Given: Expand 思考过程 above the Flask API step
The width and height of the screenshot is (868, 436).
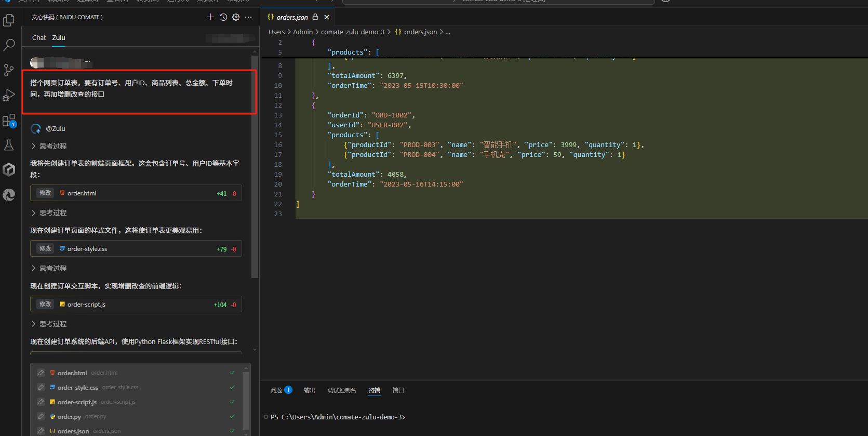Looking at the screenshot, I should click(49, 324).
